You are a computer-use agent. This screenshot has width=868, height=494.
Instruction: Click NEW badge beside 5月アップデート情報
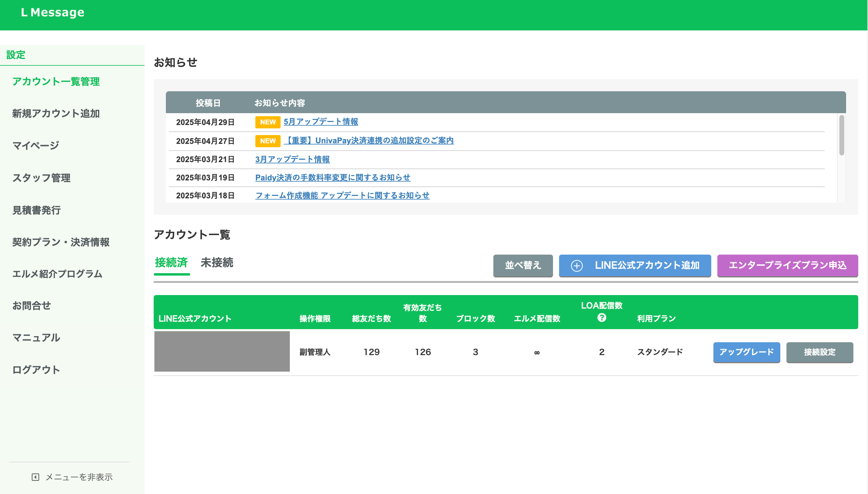pyautogui.click(x=268, y=122)
